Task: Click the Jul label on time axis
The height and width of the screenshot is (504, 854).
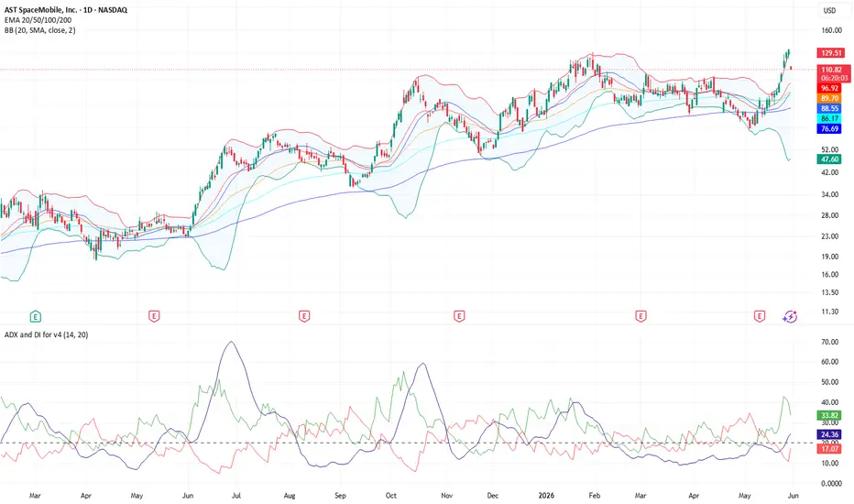Action: click(236, 495)
